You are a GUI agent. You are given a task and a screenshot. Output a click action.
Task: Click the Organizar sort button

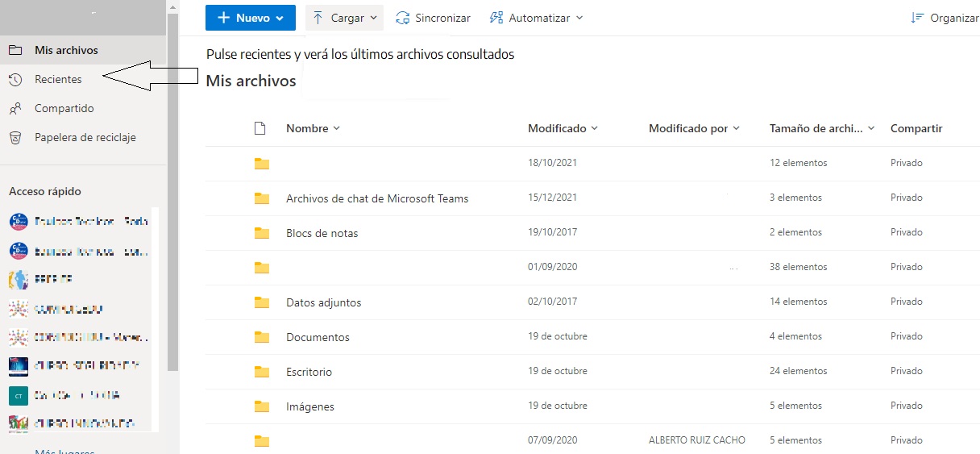(x=945, y=18)
